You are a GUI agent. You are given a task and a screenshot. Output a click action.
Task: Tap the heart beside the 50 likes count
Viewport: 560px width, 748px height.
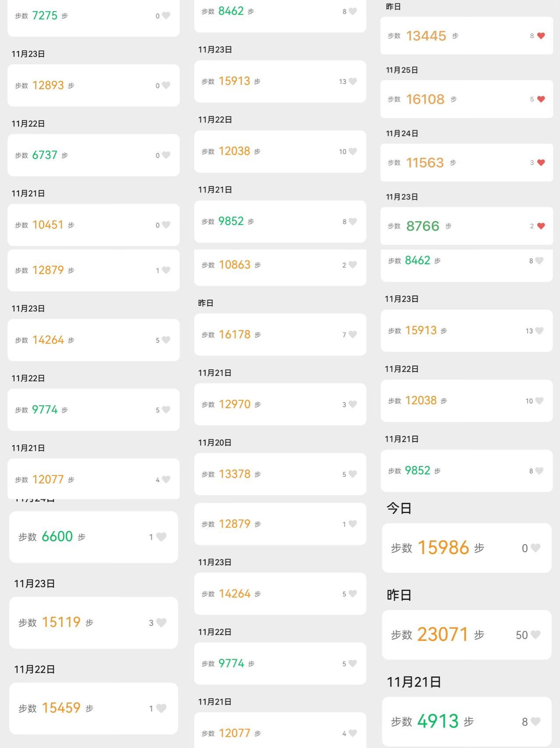point(535,634)
